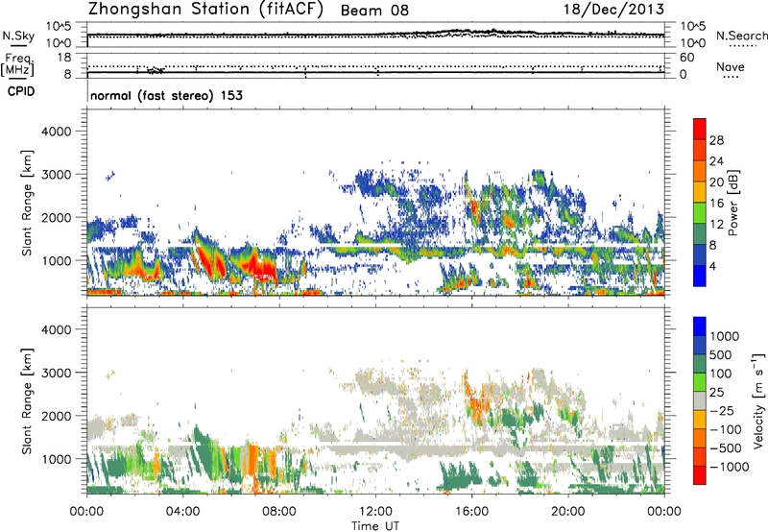
Task: Click the "04:00" time axis label
Action: [x=182, y=512]
